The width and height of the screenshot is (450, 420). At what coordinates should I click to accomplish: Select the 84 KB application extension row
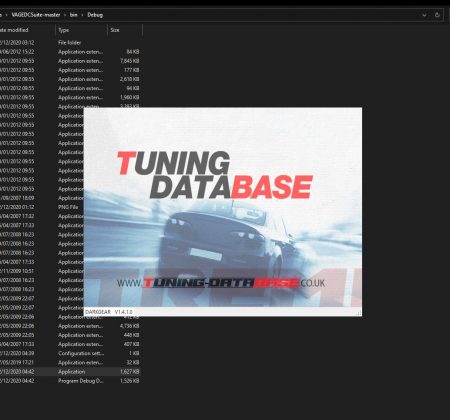pyautogui.click(x=70, y=52)
